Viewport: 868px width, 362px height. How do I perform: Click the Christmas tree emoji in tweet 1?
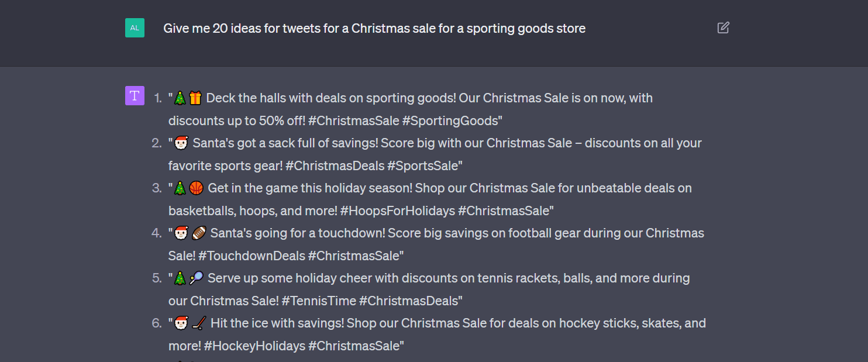click(x=180, y=98)
